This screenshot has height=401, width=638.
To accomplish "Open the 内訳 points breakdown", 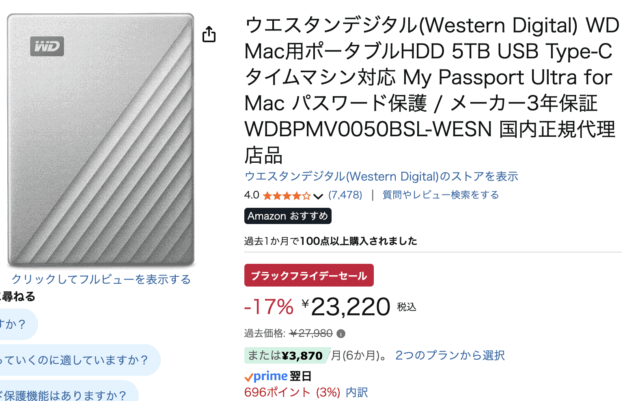I will [x=357, y=392].
